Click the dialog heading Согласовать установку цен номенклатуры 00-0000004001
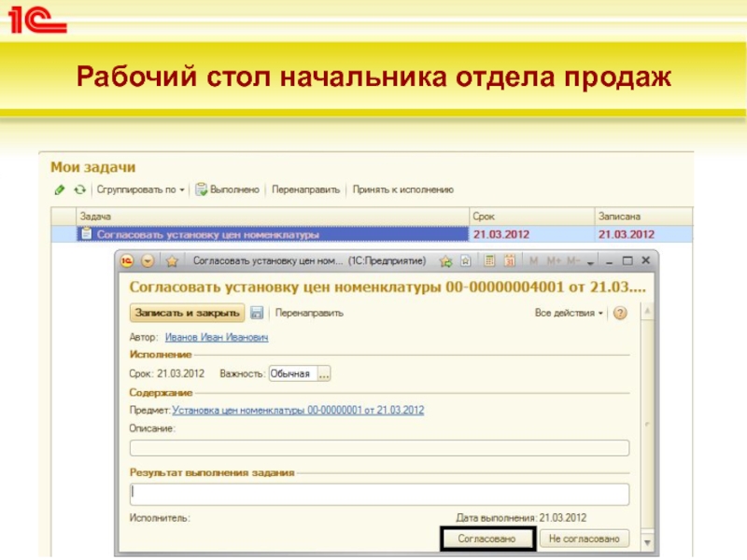Viewport: 747px width, 560px height. pos(388,287)
